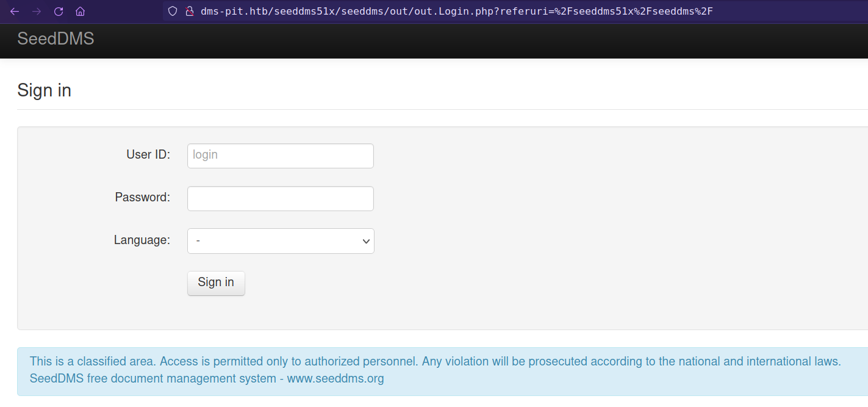Click the classified area warning sentence
This screenshot has height=407, width=868.
[x=435, y=361]
